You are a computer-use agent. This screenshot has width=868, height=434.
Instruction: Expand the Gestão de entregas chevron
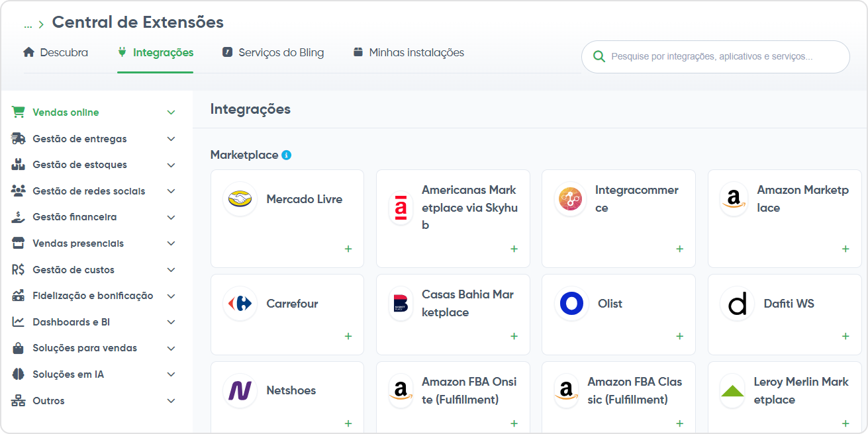[171, 139]
